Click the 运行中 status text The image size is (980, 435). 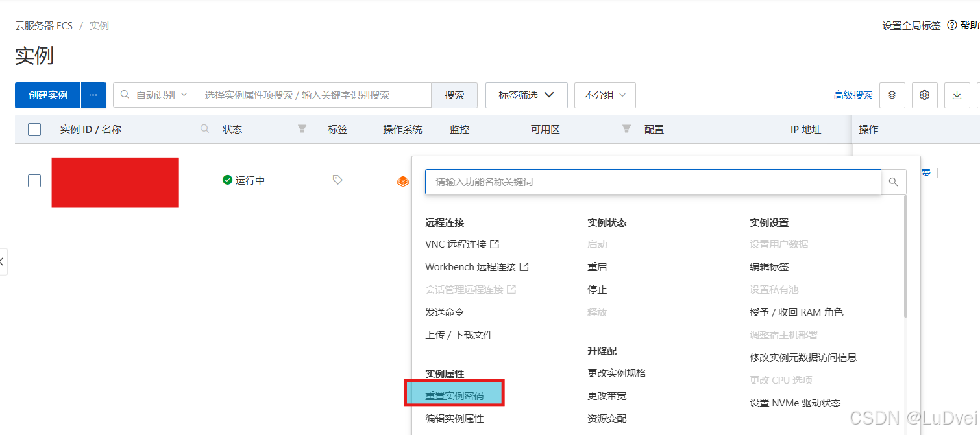point(250,180)
